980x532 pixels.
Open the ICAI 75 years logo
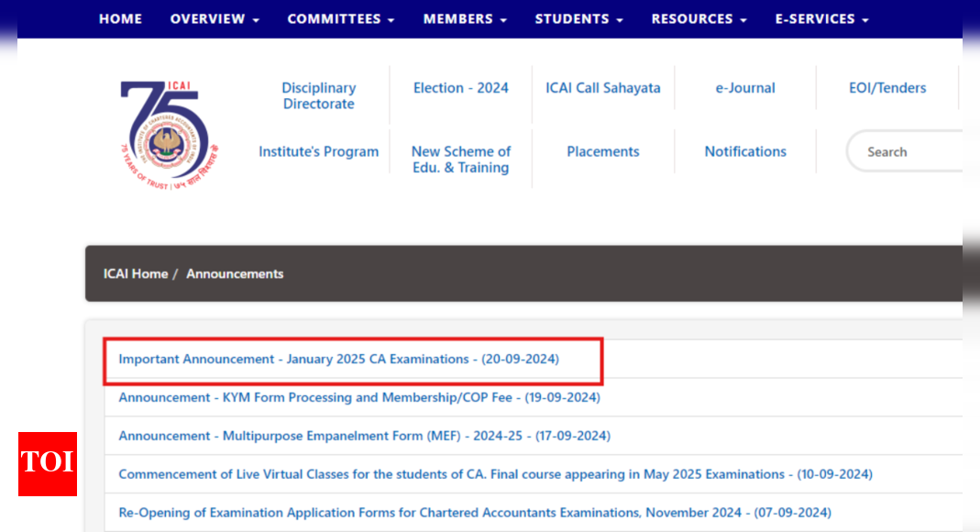[170, 135]
